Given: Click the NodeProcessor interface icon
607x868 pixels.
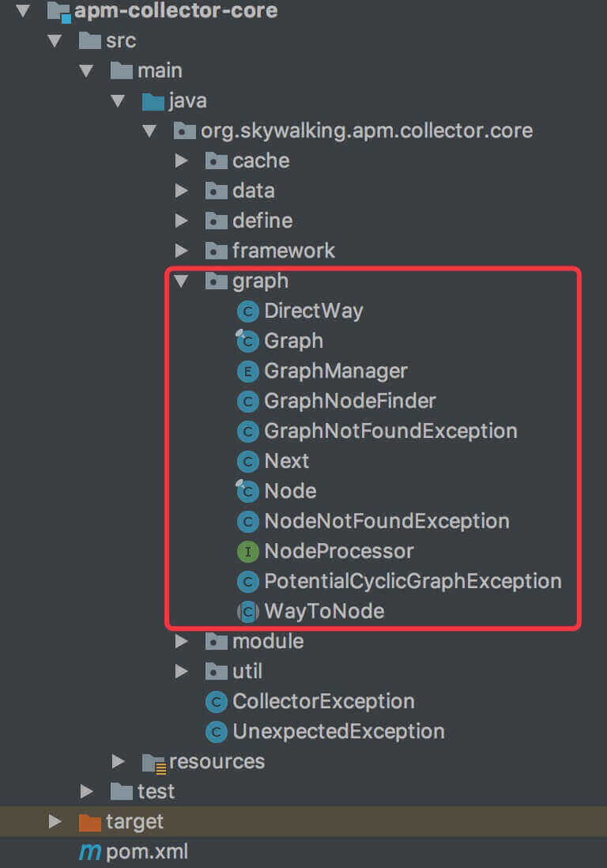Looking at the screenshot, I should (247, 551).
